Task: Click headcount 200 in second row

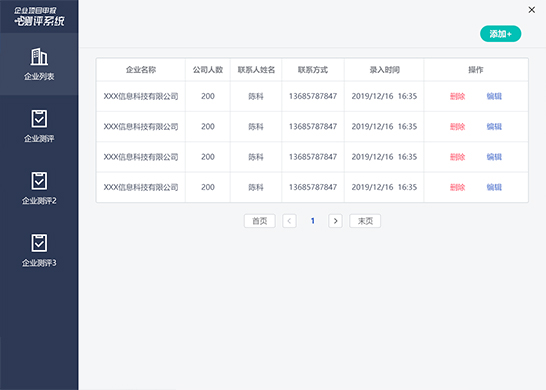Action: 208,126
